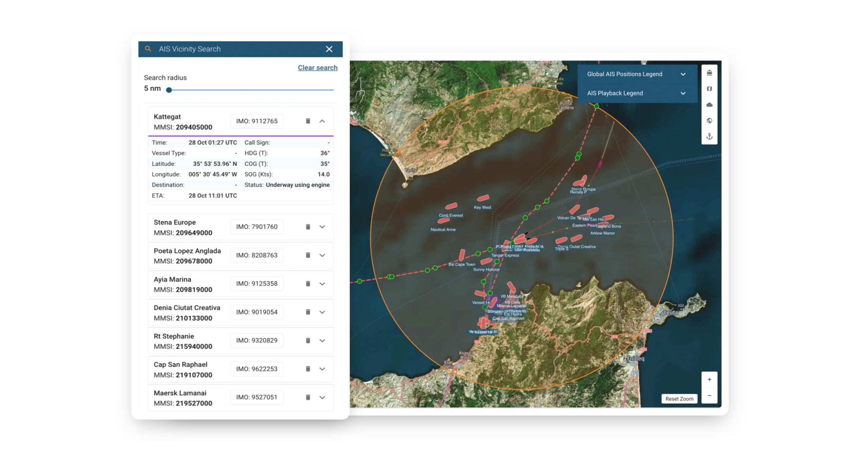Zoom out using the minus control
868x454 pixels.
[x=709, y=395]
